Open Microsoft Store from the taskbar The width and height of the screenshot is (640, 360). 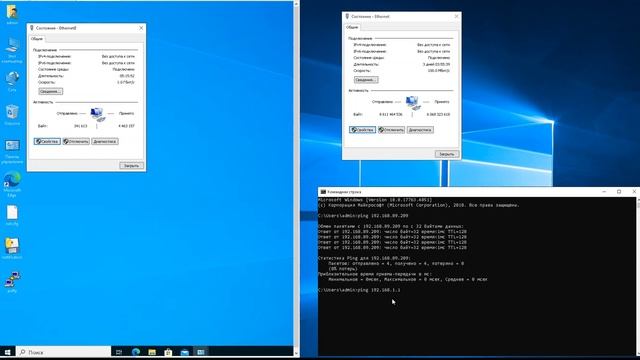tap(168, 352)
